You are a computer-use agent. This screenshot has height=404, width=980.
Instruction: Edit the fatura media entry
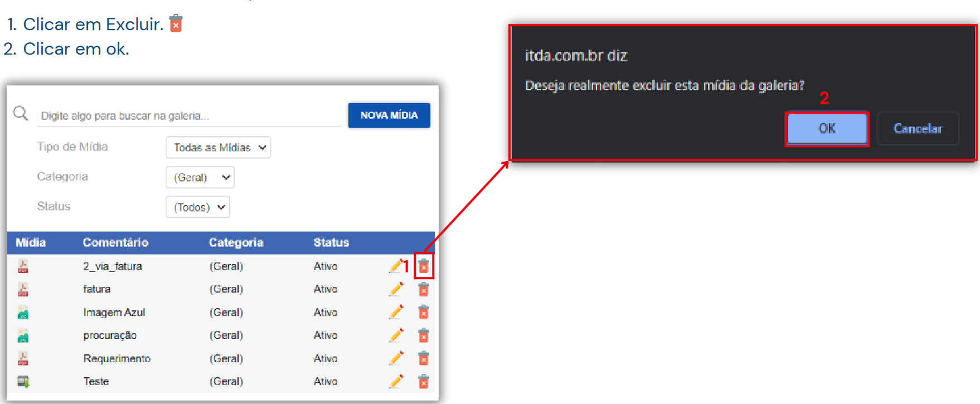coord(396,289)
